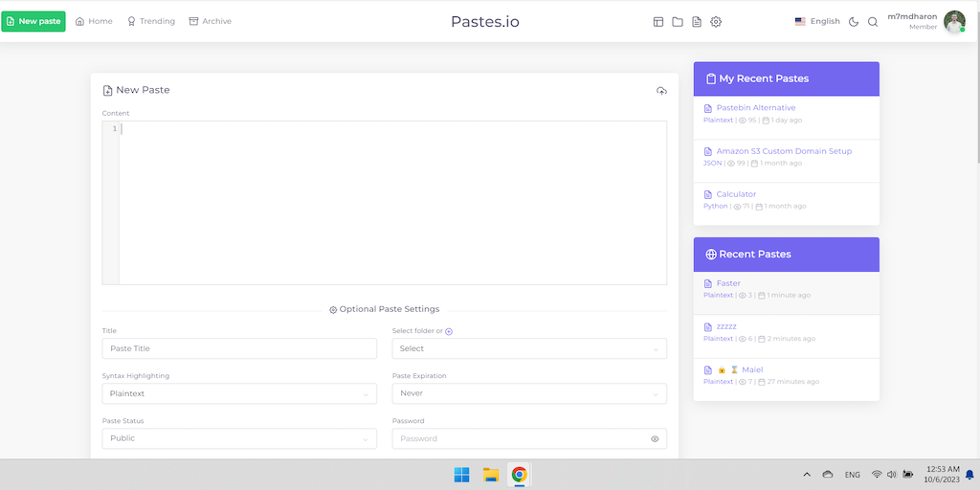Open Chrome from the Windows taskbar
Screen dimensions: 980x490
click(x=519, y=475)
